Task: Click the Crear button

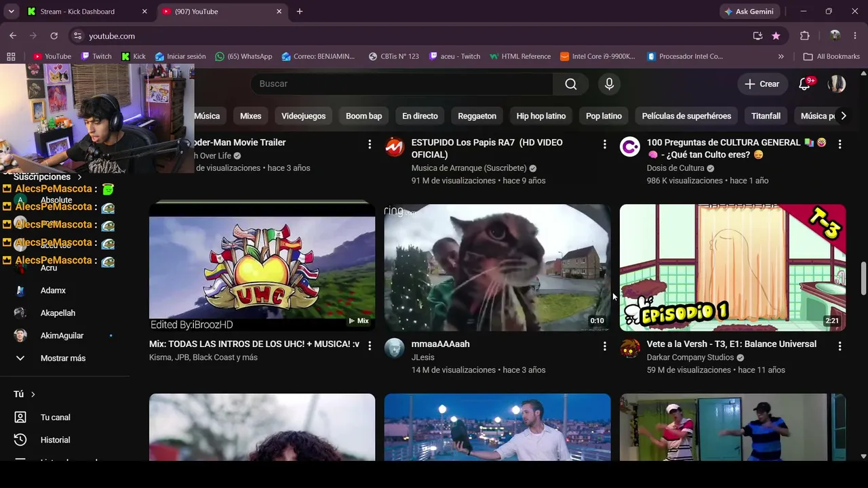Action: coord(762,84)
